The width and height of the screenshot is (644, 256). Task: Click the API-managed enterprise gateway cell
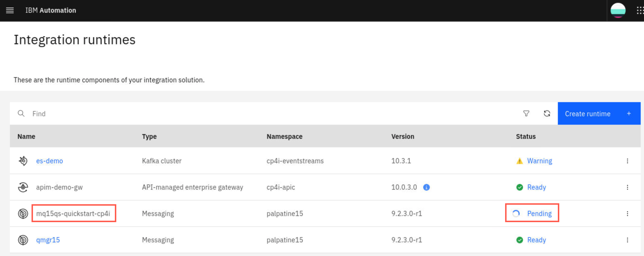(193, 187)
